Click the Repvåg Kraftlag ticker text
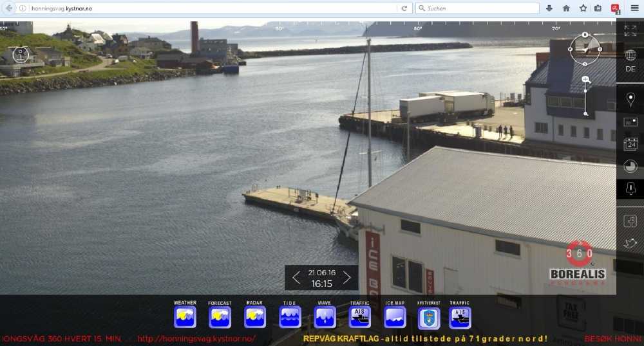The width and height of the screenshot is (644, 346). click(x=425, y=339)
